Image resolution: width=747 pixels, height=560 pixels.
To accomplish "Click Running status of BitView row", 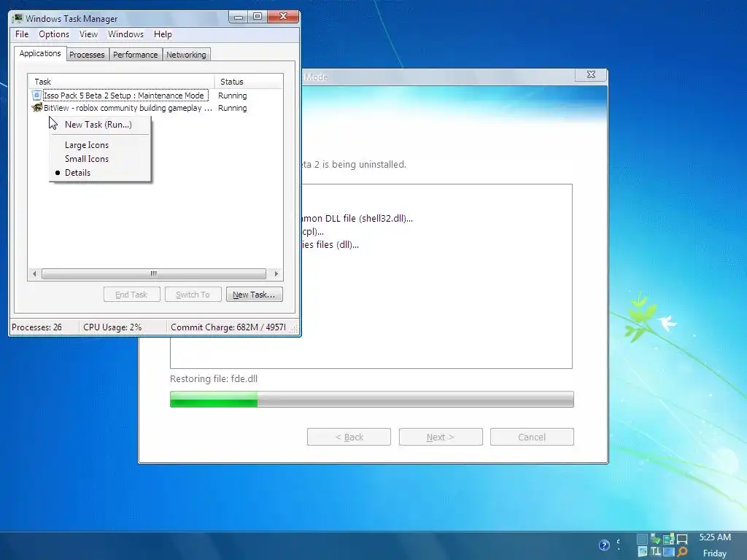I will click(233, 108).
